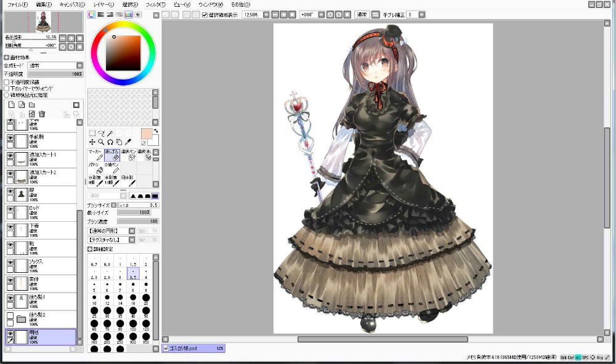The width and height of the screenshot is (616, 364).
Task: Click the peach foreground color swatch
Action: point(146,134)
